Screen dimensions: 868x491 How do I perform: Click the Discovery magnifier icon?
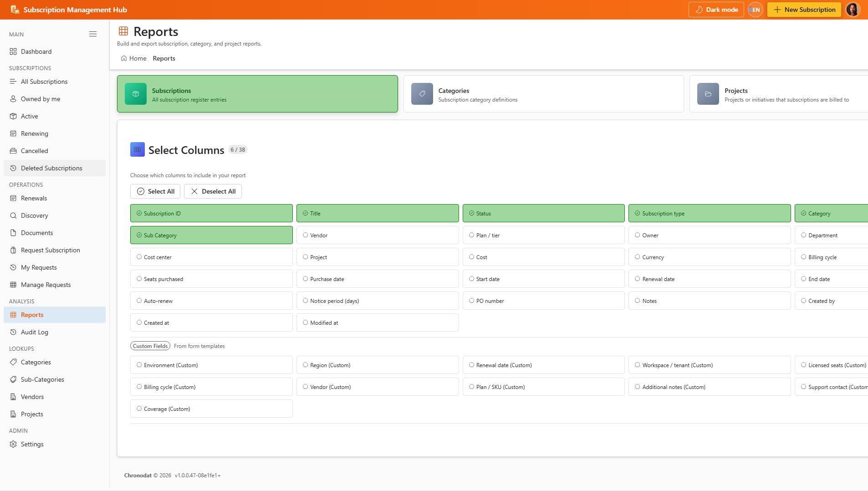point(13,215)
